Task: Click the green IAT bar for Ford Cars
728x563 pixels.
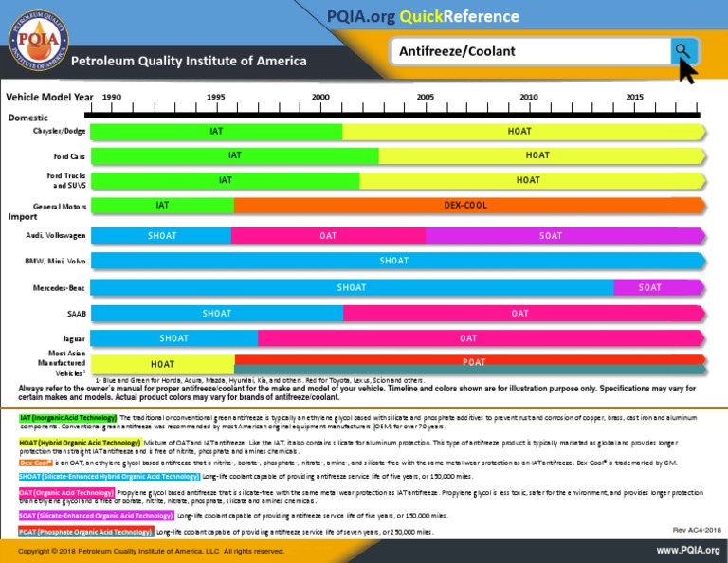Action: tap(235, 156)
